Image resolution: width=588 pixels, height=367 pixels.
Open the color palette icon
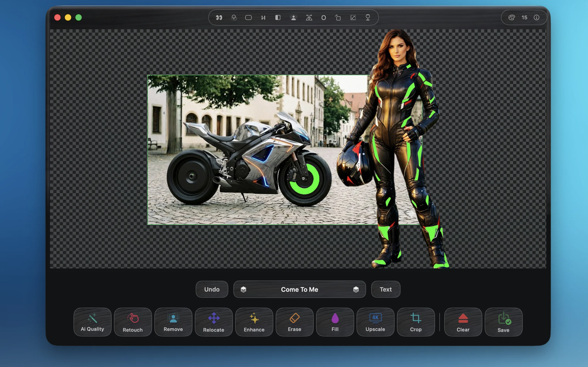point(512,17)
